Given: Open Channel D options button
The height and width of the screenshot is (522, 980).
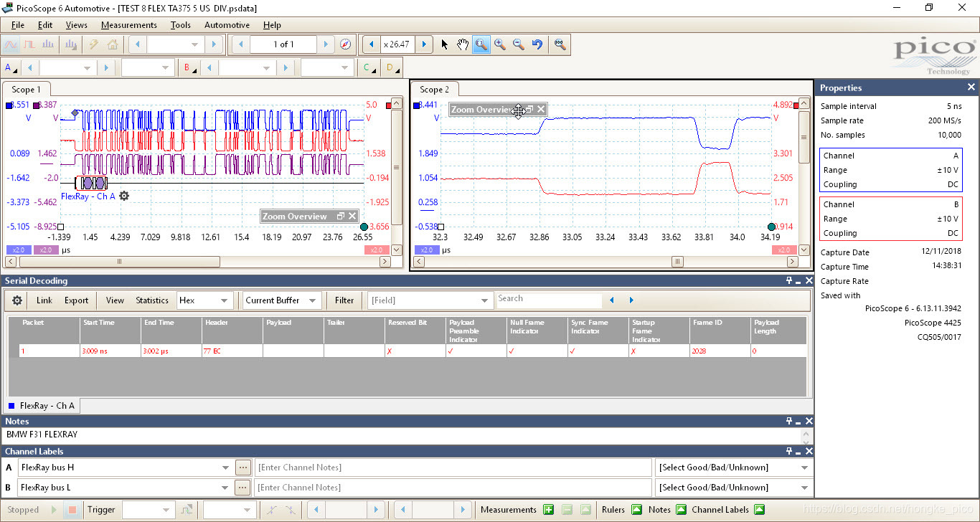Looking at the screenshot, I should (x=392, y=68).
